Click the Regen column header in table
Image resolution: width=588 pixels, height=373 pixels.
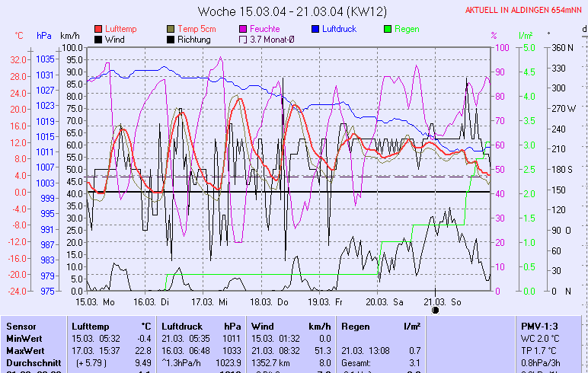coord(356,325)
